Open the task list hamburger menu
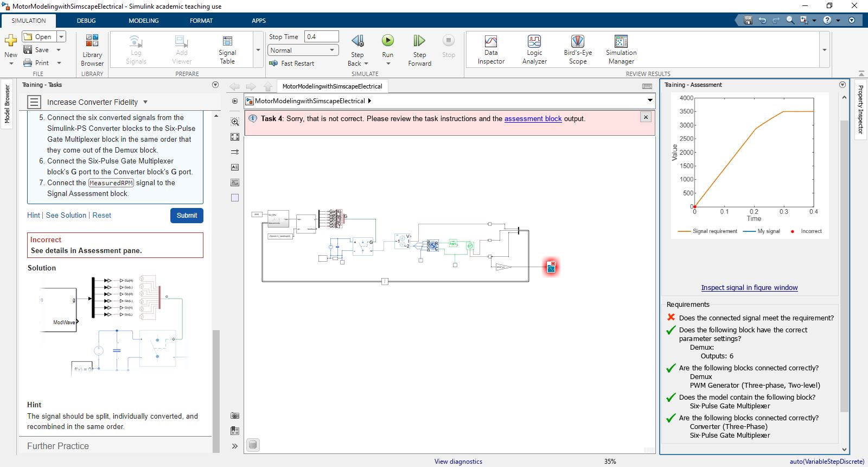This screenshot has height=467, width=868. (34, 102)
